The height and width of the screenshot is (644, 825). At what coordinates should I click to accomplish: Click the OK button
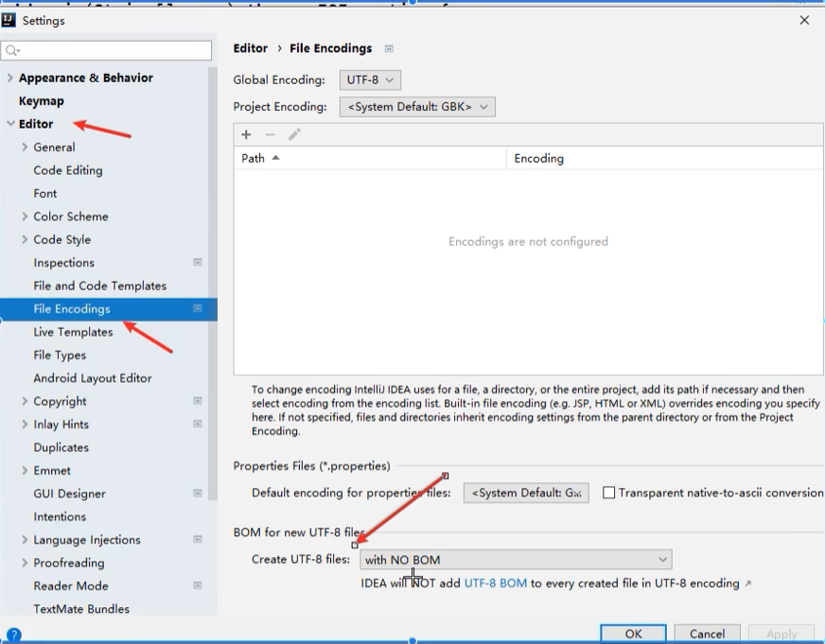633,634
